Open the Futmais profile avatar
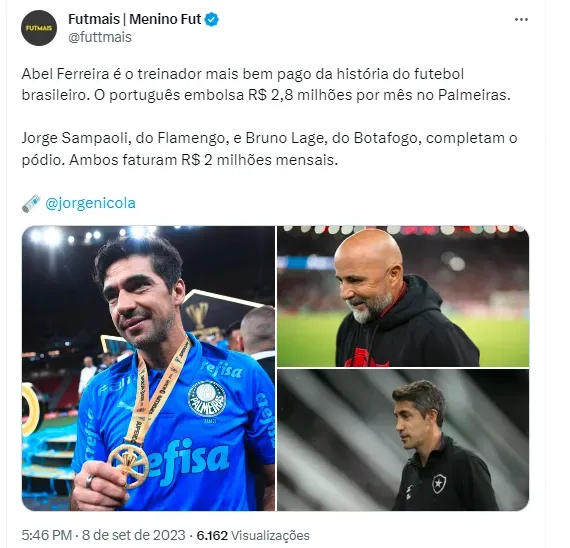Screen dimensions: 570x548 (39, 28)
